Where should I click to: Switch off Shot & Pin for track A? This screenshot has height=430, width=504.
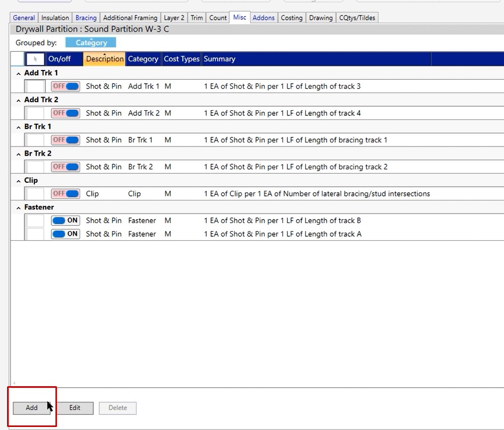[66, 234]
